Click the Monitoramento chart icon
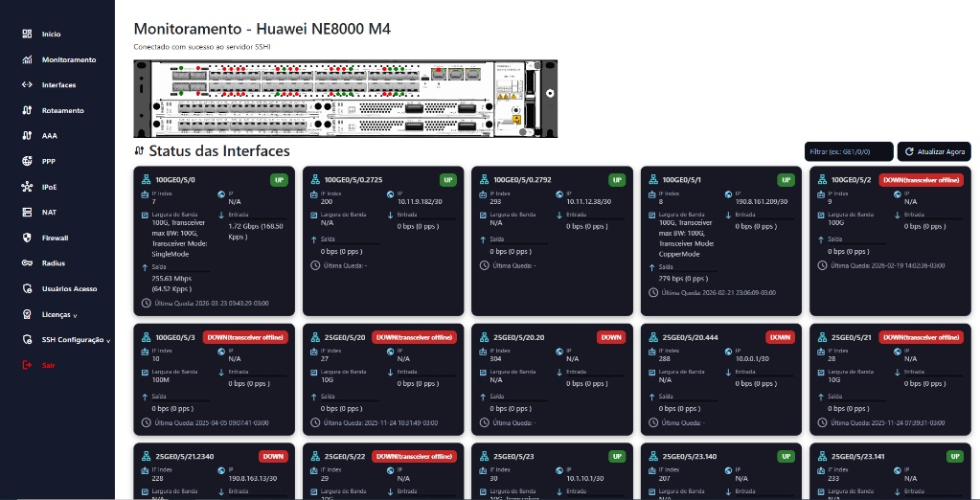Screen dimensions: 980x500 pos(27,59)
